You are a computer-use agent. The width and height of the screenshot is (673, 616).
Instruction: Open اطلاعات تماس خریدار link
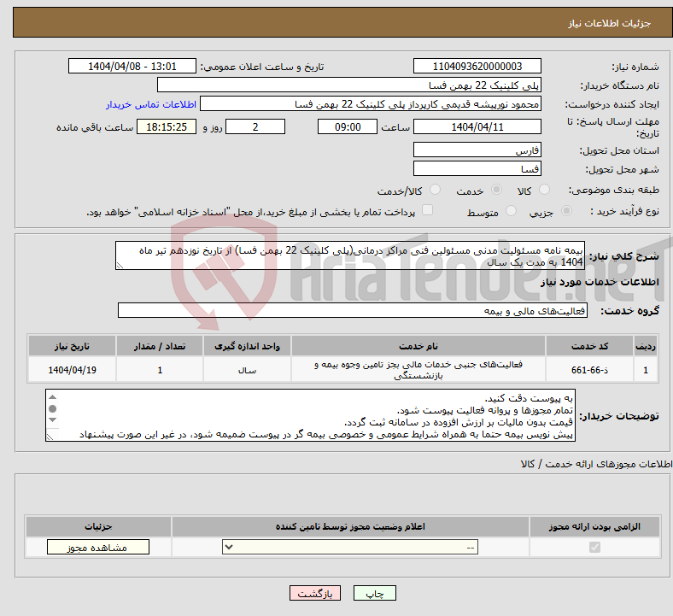click(151, 104)
